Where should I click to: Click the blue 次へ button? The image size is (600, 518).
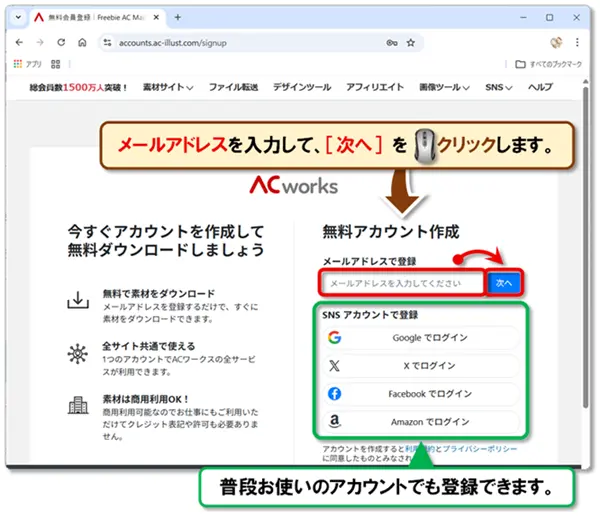(504, 283)
